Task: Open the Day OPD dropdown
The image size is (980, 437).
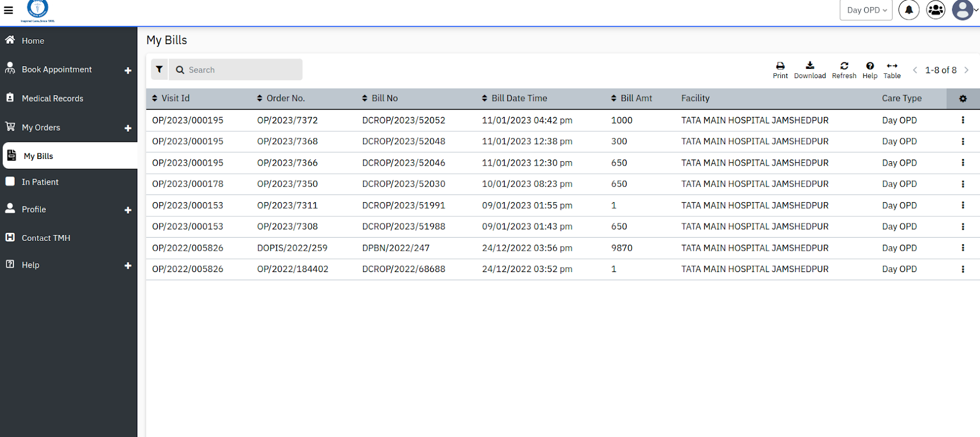Action: [866, 10]
